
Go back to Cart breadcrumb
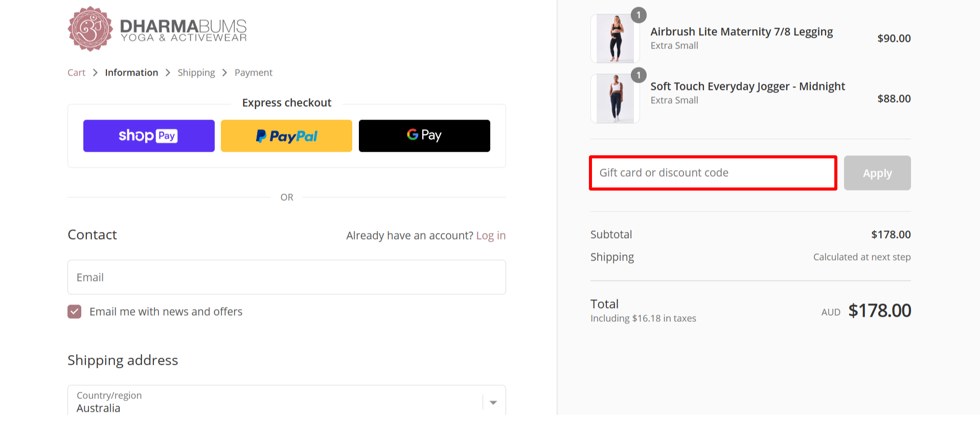pos(76,73)
